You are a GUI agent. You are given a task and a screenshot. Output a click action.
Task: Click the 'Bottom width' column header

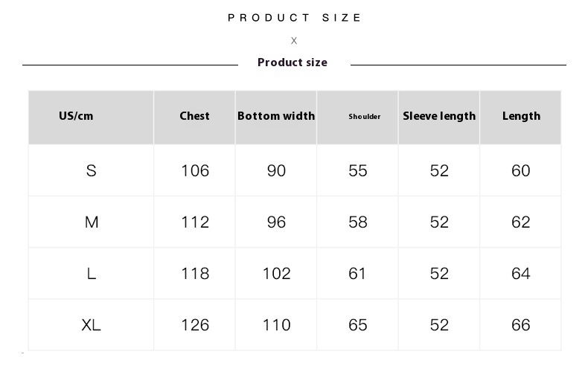(x=276, y=116)
